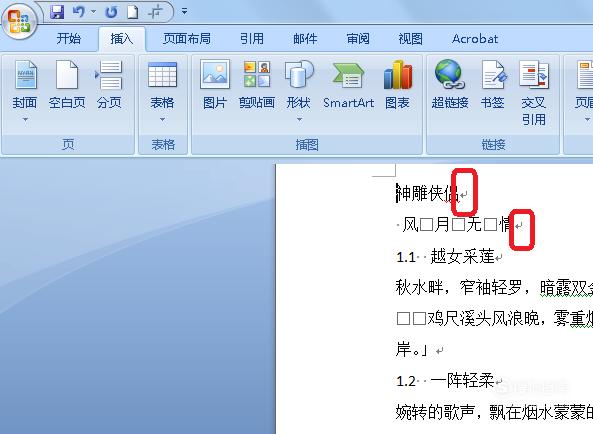The width and height of the screenshot is (593, 434).
Task: Save document via quick access toolbar
Action: click(x=57, y=12)
